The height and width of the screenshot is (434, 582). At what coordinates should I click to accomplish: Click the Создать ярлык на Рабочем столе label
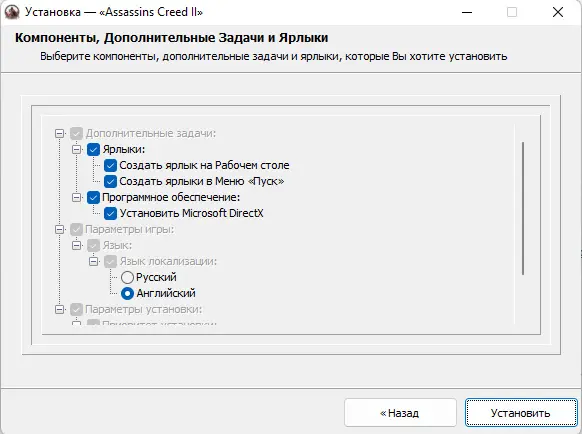204,165
